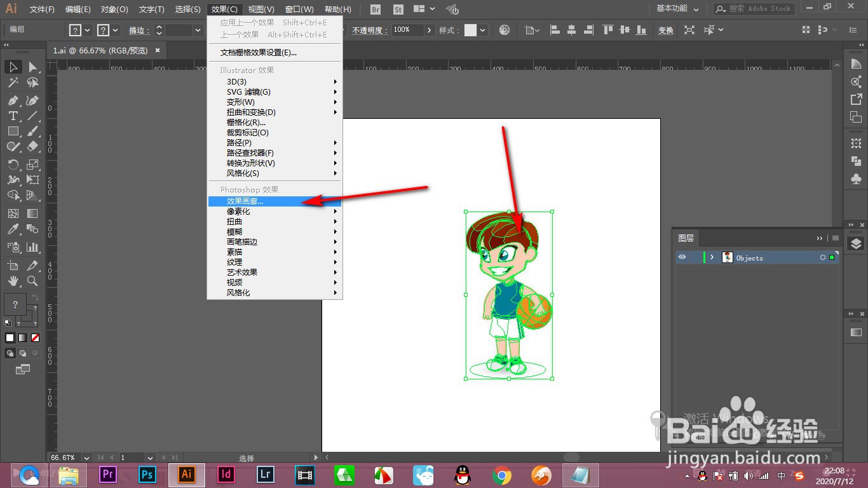Switch to the 图层 panel tab

[686, 238]
